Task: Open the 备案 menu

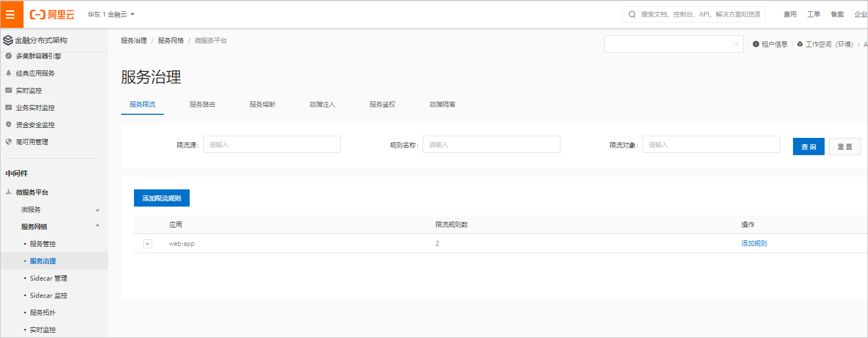Action: 837,14
